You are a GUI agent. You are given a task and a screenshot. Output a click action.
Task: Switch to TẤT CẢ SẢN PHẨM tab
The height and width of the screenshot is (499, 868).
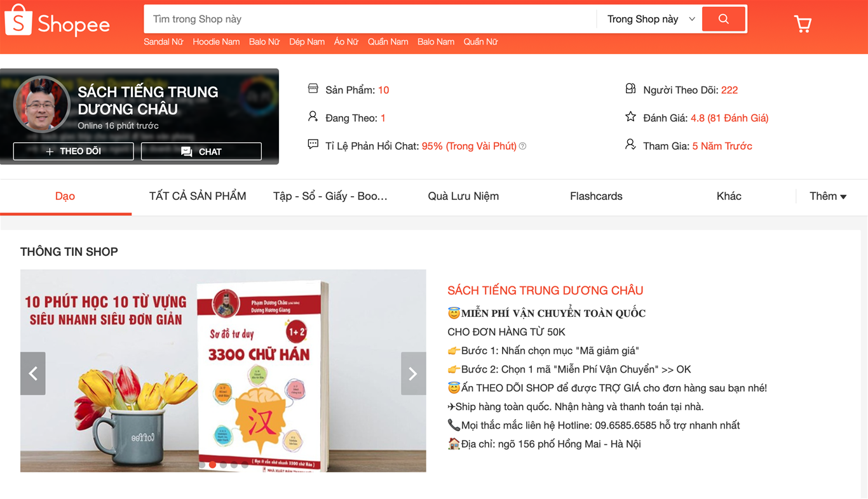[198, 196]
